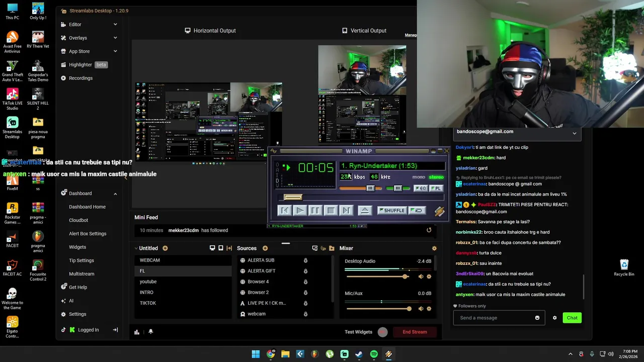Open Desktop Audio settings gear
The image size is (644, 362).
[429, 277]
